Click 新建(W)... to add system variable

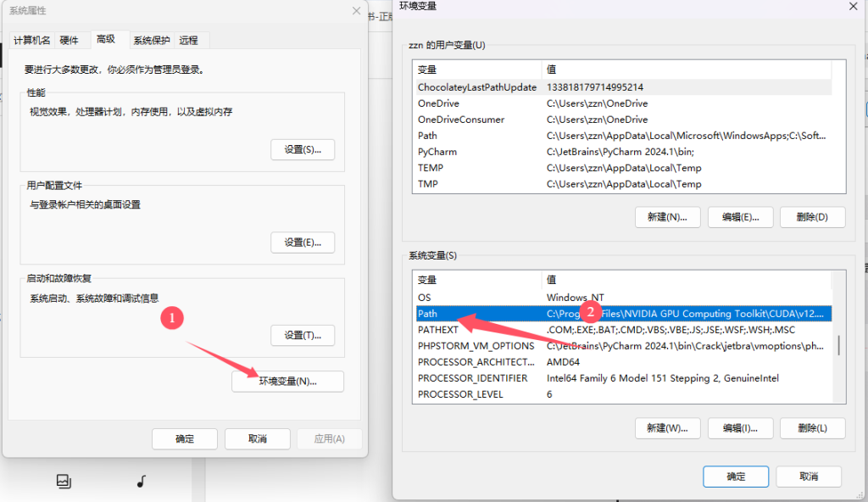[667, 427]
